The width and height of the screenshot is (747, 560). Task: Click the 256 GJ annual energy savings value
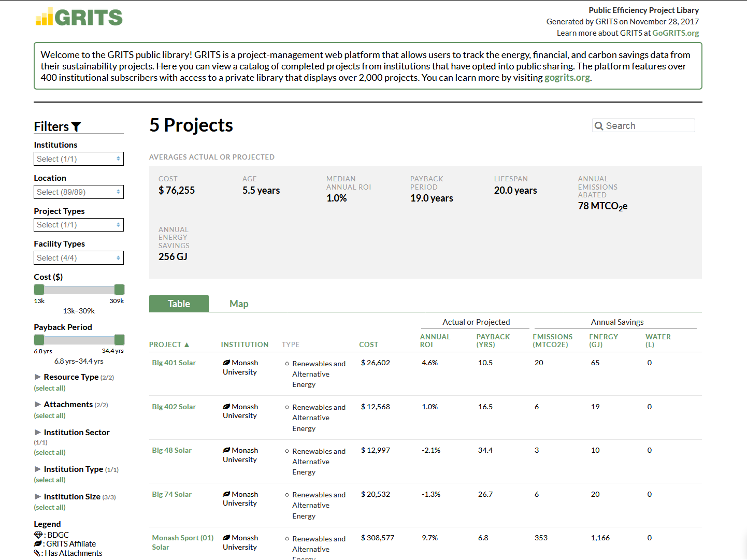coord(173,257)
